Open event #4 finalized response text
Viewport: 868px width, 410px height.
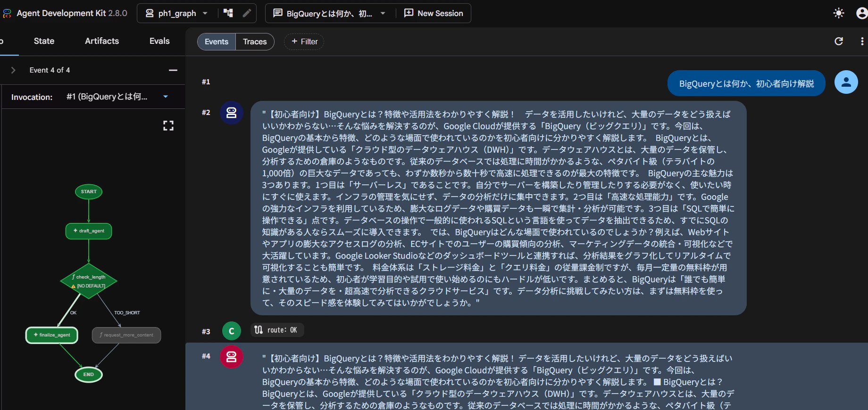pyautogui.click(x=498, y=381)
